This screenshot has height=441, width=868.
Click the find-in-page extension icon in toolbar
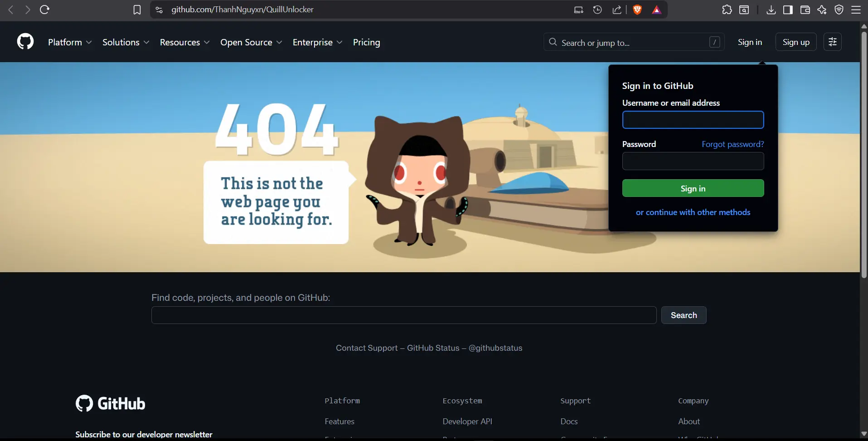click(744, 10)
